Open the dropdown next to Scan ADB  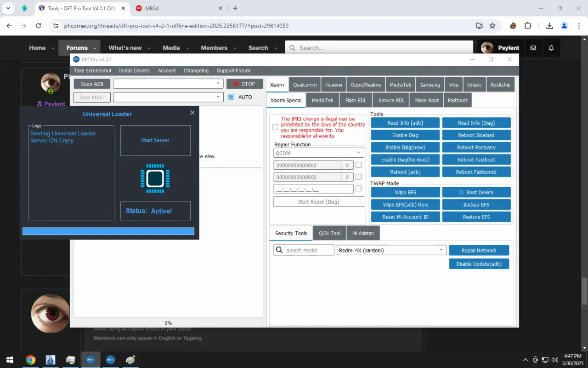pyautogui.click(x=168, y=84)
